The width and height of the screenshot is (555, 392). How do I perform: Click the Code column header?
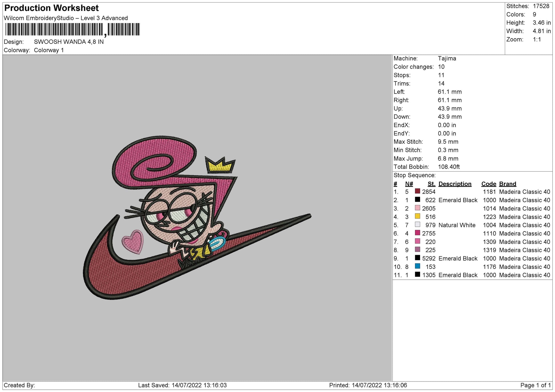pos(489,184)
